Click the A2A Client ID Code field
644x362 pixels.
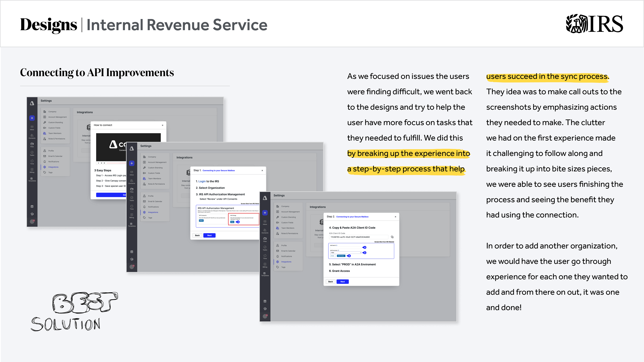pyautogui.click(x=359, y=237)
